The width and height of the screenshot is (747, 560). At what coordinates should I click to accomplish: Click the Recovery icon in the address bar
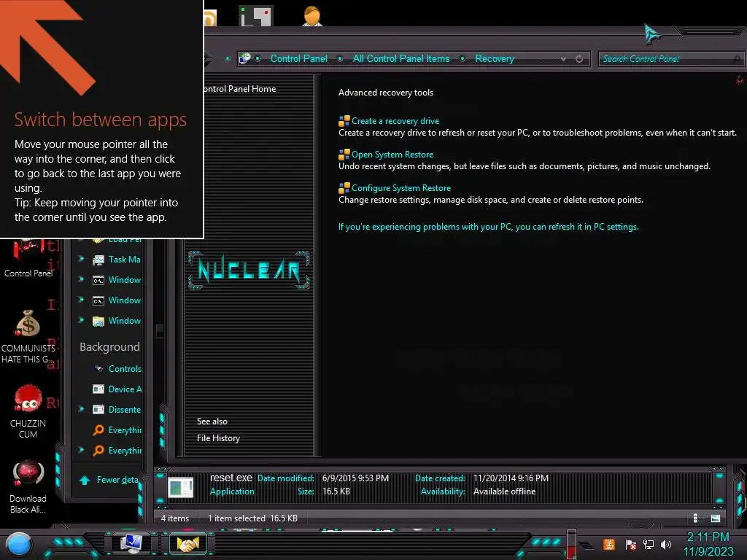coord(245,58)
